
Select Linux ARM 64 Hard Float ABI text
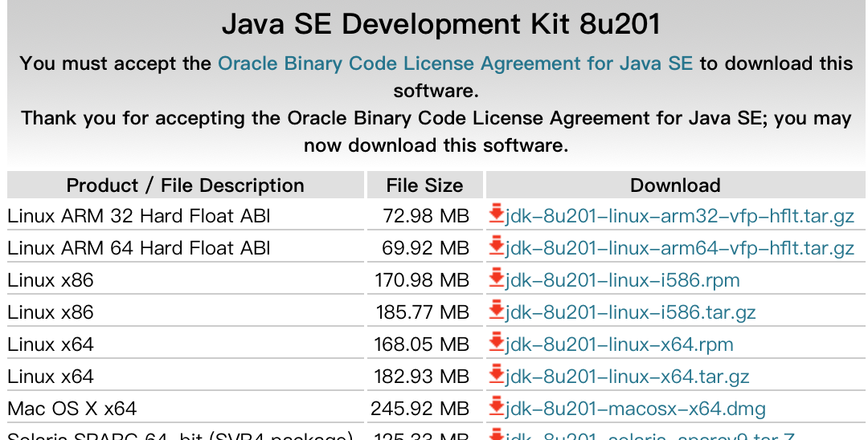point(139,248)
